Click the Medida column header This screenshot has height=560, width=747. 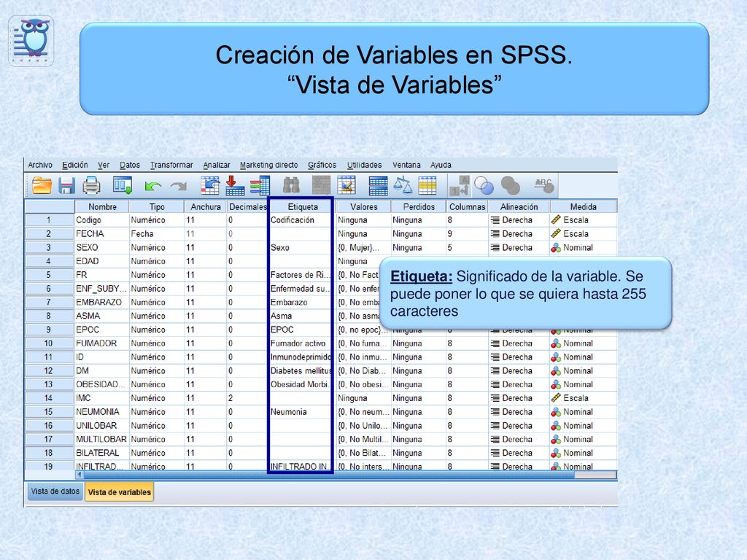583,206
